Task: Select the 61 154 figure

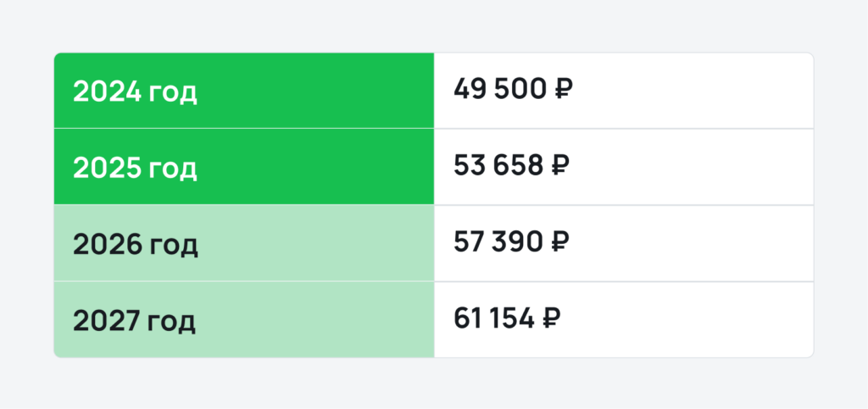Action: coord(492,318)
